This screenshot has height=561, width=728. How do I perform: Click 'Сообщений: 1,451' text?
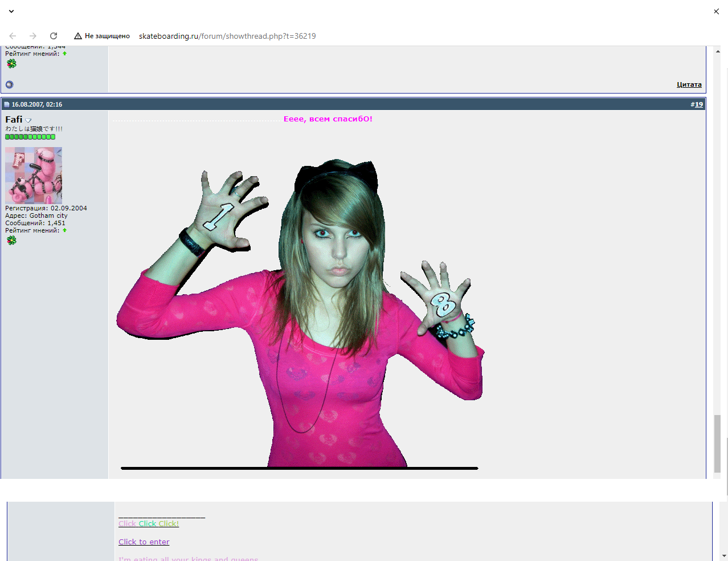click(35, 223)
